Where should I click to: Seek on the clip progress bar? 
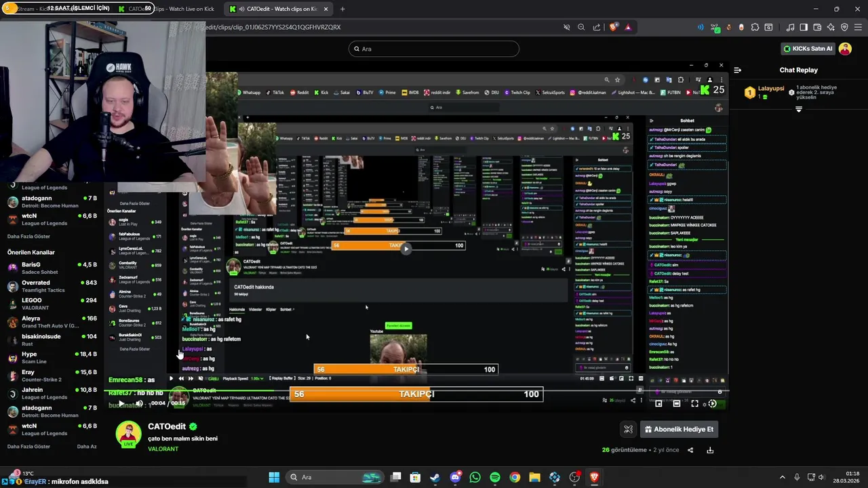[417, 390]
